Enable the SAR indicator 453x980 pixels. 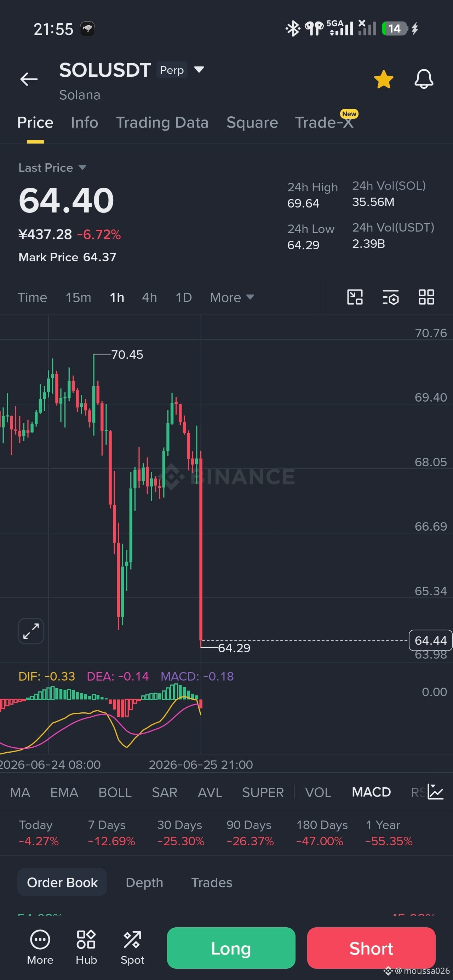[x=165, y=792]
